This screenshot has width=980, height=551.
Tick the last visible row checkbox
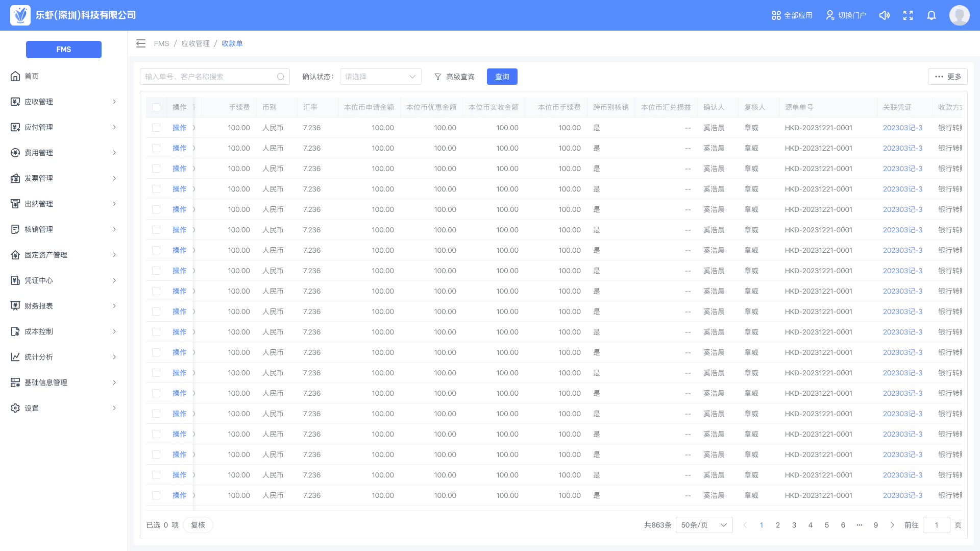coord(156,495)
